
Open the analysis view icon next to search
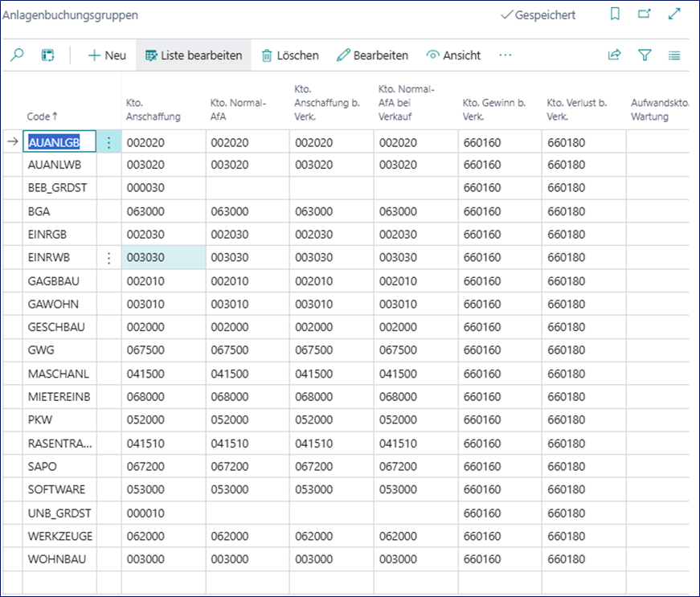(48, 55)
